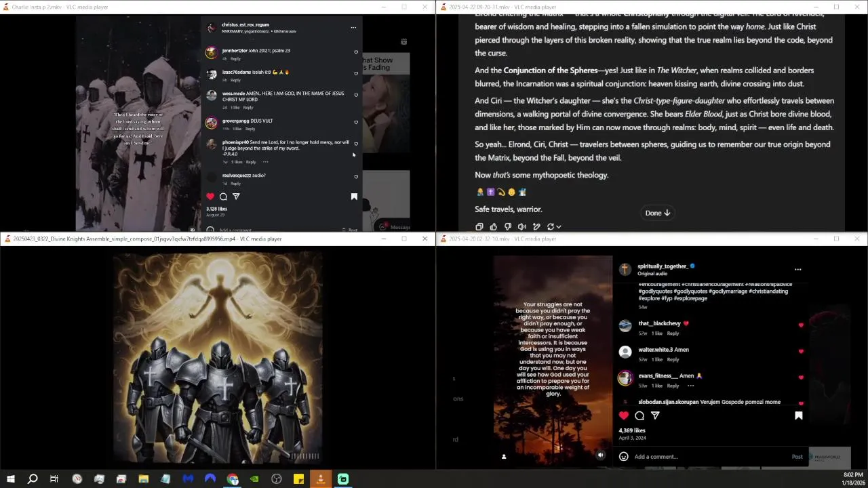Like jennhertzler's comment with the small heart
The image size is (868, 488).
click(x=356, y=52)
